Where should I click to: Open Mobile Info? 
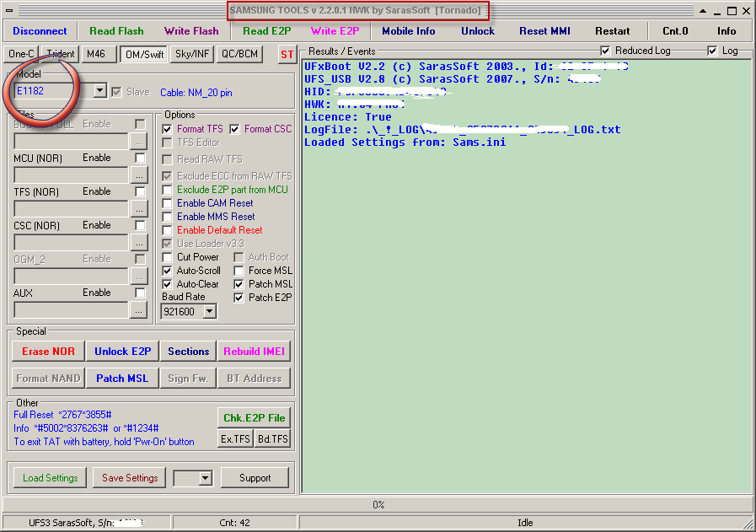(409, 31)
